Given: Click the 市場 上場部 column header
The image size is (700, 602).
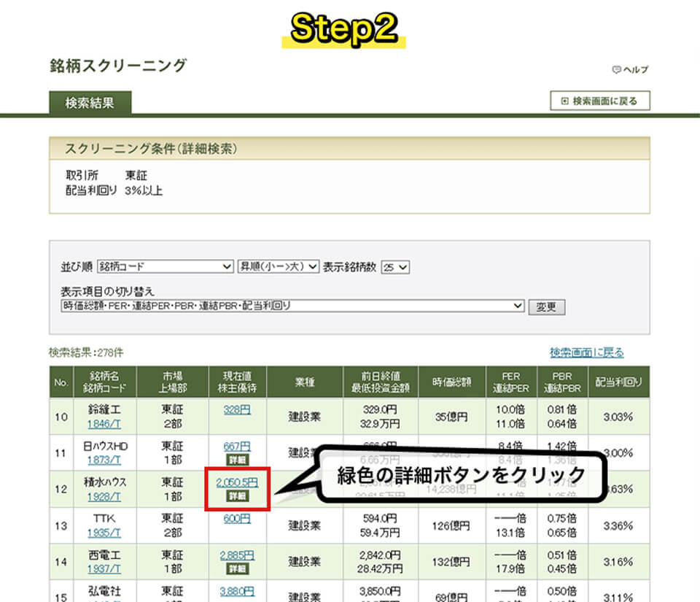Looking at the screenshot, I should 172,382.
